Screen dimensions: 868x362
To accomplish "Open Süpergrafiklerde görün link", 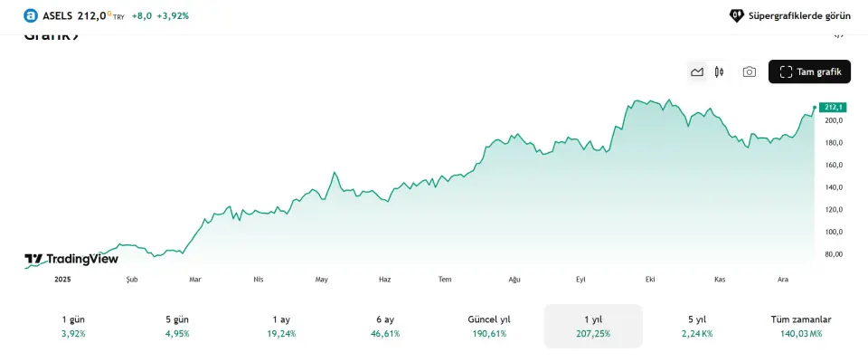I will click(x=799, y=15).
